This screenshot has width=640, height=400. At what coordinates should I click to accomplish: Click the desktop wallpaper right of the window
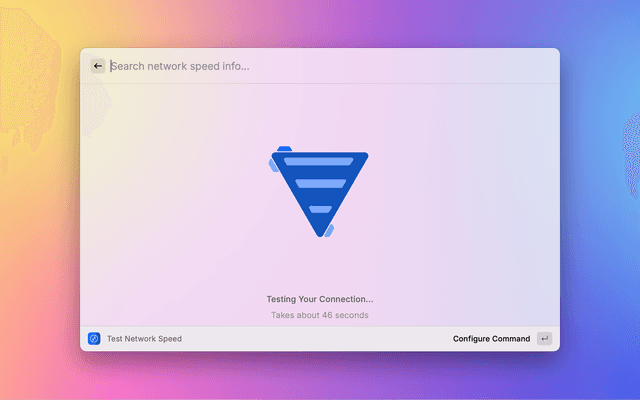[x=600, y=200]
